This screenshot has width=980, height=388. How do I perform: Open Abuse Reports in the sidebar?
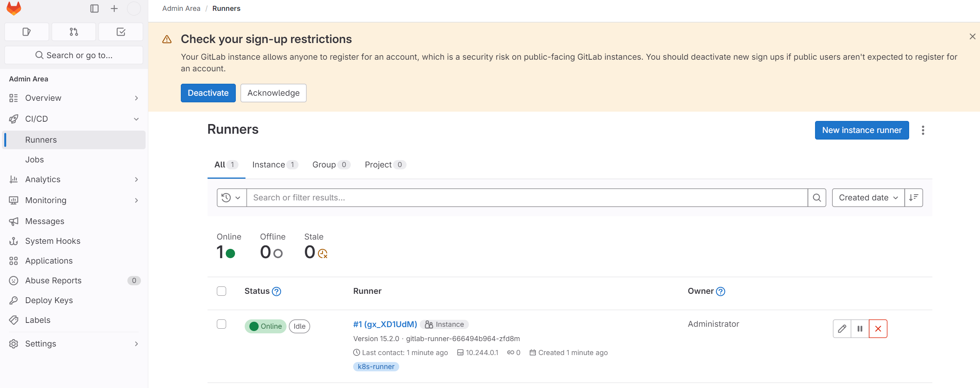pyautogui.click(x=74, y=281)
